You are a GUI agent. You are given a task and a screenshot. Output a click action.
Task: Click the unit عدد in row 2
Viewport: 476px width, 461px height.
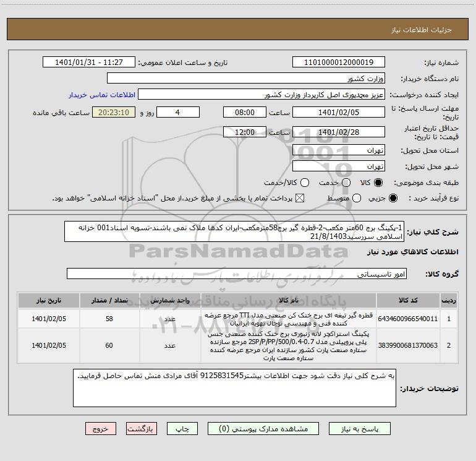point(170,345)
